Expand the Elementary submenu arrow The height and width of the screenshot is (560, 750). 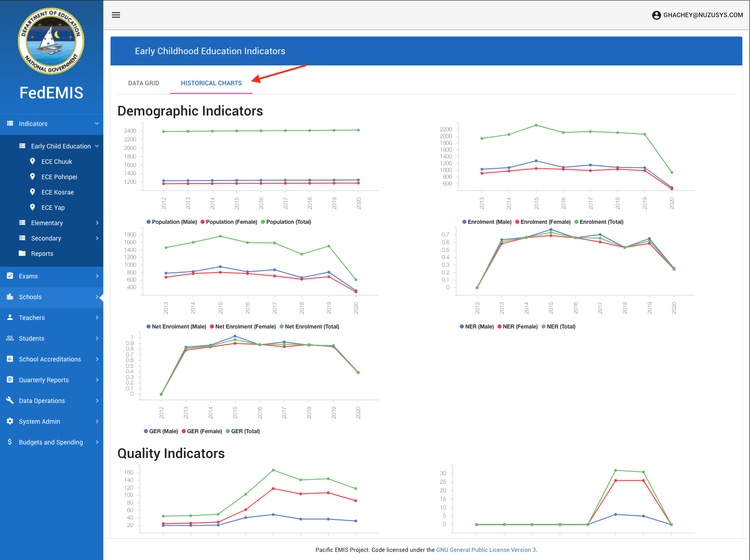click(97, 223)
